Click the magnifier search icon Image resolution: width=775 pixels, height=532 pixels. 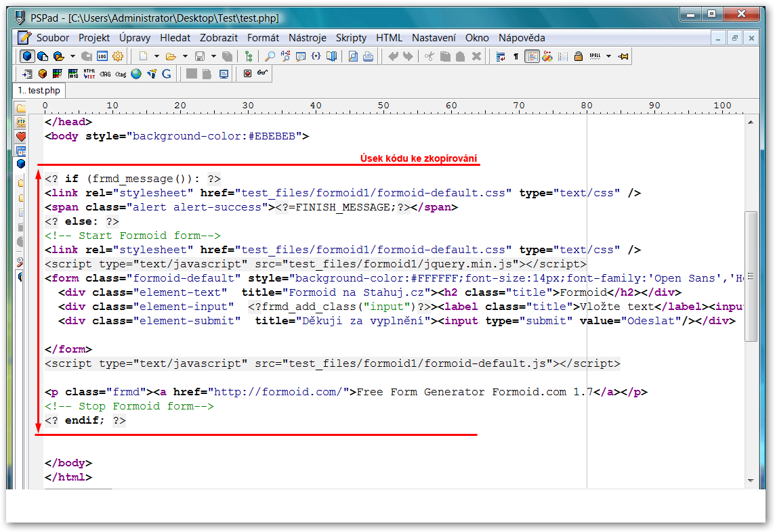click(x=270, y=56)
